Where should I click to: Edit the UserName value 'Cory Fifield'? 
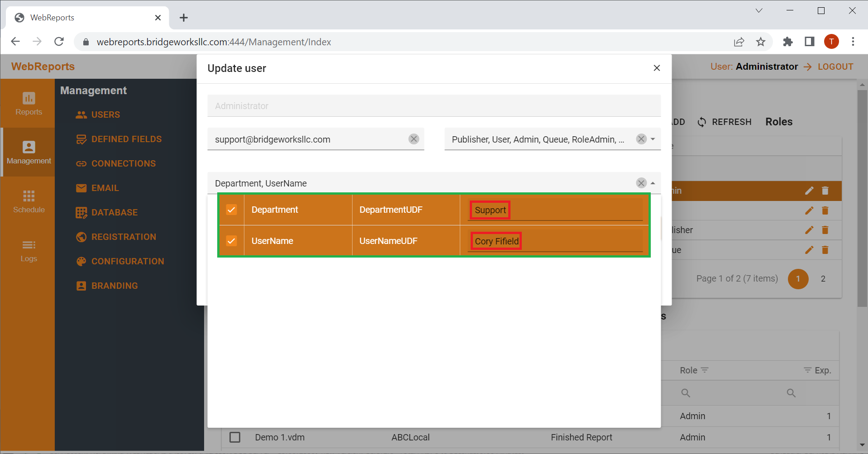(x=555, y=241)
